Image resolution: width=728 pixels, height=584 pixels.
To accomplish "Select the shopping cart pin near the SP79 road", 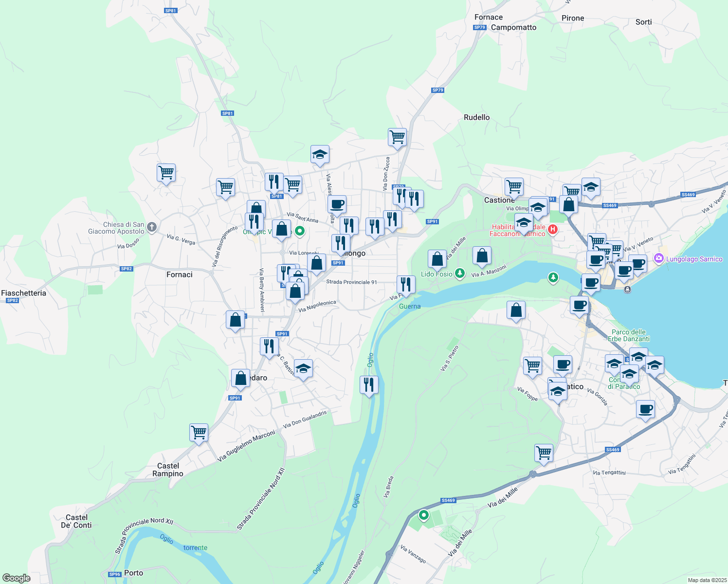I will pyautogui.click(x=397, y=137).
